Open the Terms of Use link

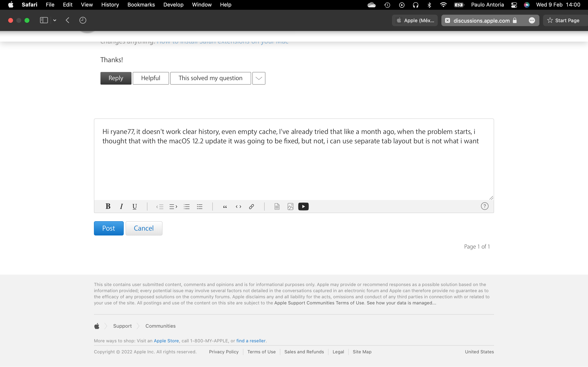click(x=261, y=352)
